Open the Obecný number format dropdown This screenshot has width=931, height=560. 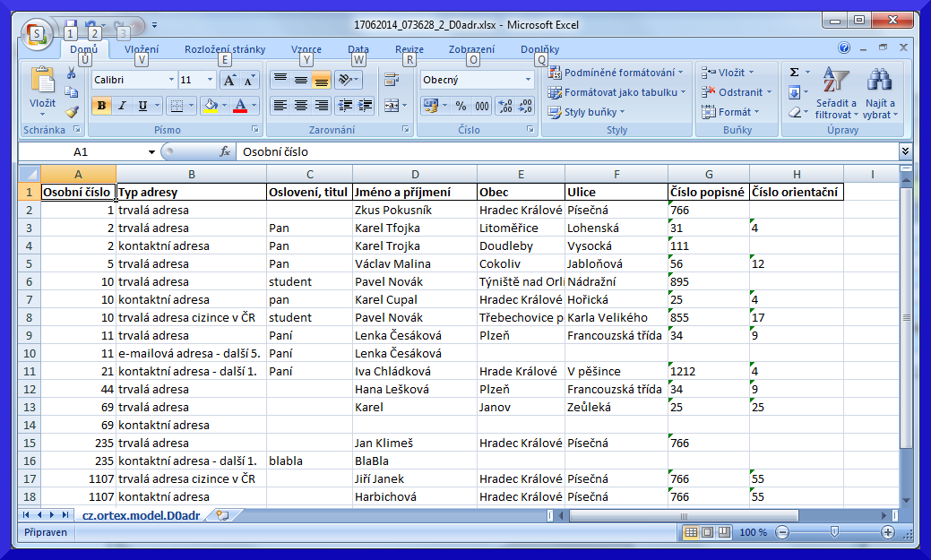coord(528,80)
